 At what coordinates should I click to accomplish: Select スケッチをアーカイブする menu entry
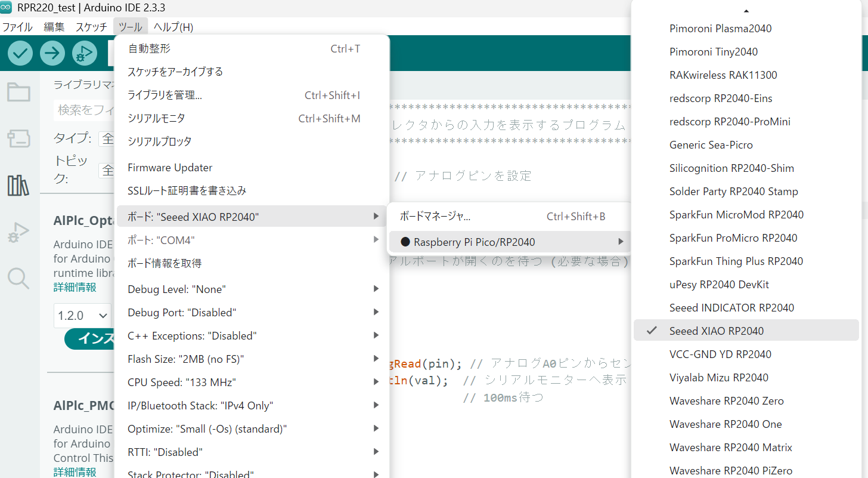[x=252, y=72]
